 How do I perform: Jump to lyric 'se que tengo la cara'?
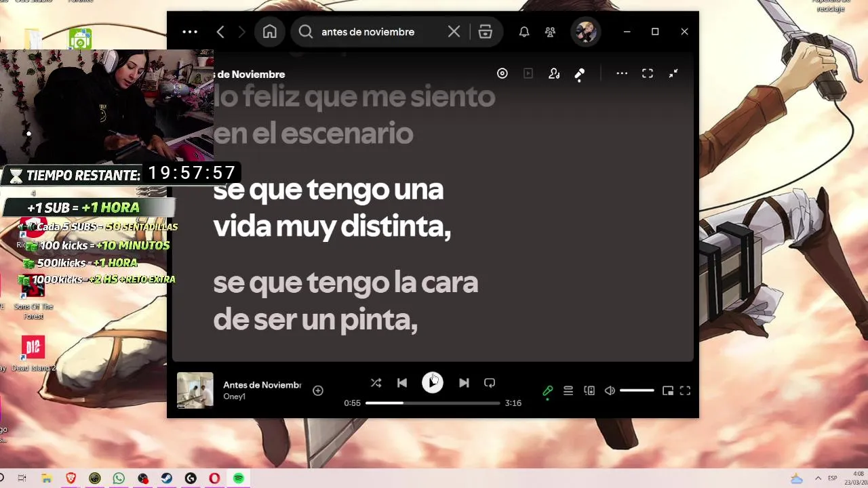[346, 282]
